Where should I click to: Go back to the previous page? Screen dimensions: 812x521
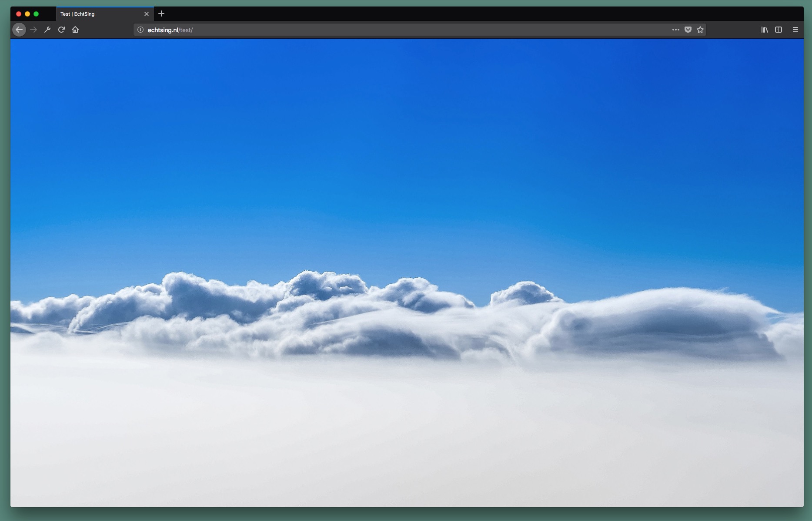coord(19,30)
